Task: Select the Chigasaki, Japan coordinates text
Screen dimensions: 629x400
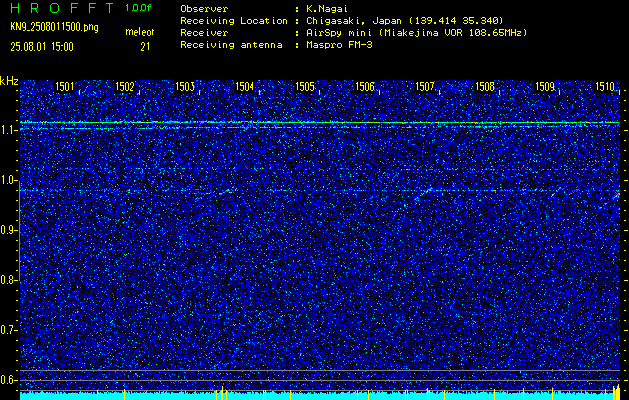Action: (x=404, y=21)
